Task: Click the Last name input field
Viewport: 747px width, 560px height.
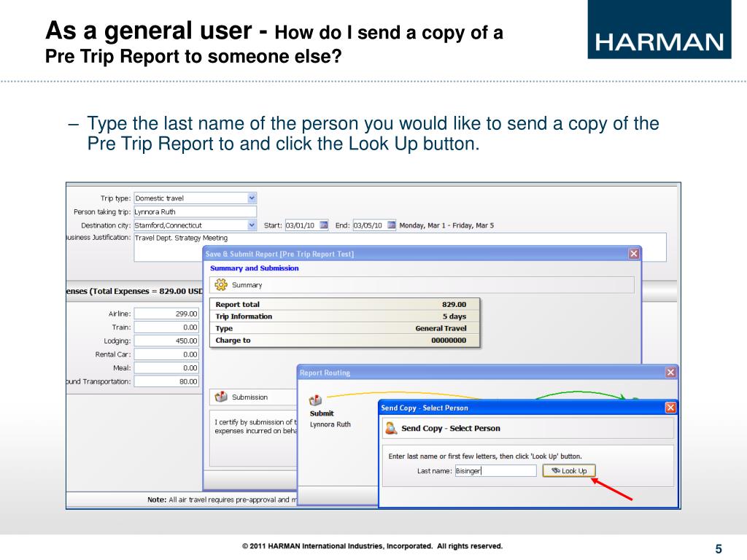Action: tap(495, 470)
